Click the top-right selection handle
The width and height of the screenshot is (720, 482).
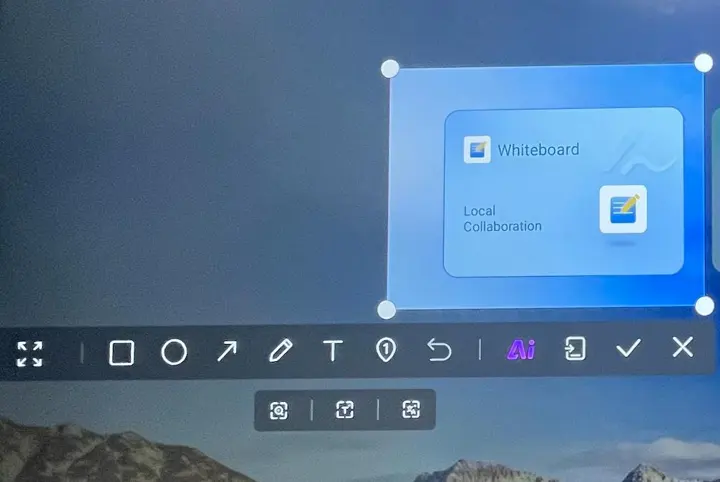pyautogui.click(x=703, y=63)
